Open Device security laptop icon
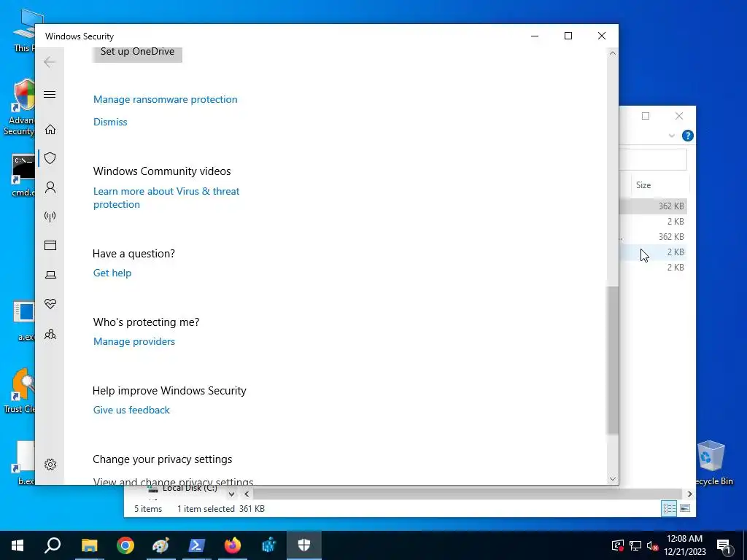 pos(50,275)
